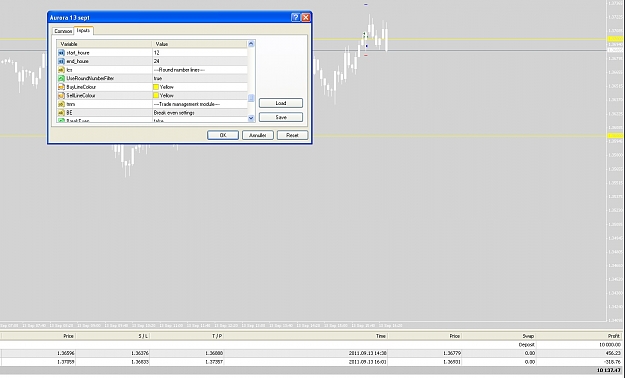Click the profit cell 456.23

tap(612, 353)
